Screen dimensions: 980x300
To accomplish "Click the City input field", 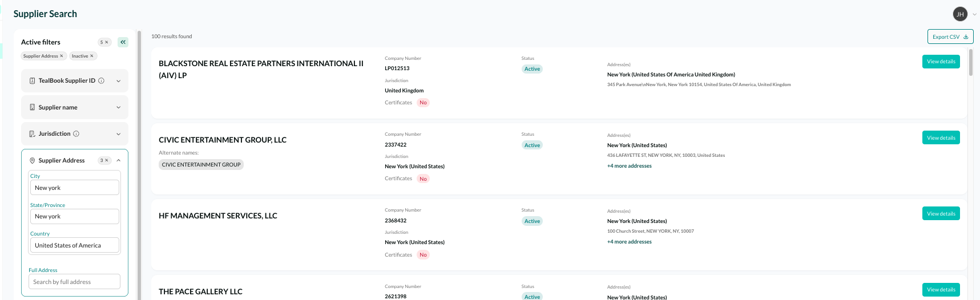I will (74, 188).
